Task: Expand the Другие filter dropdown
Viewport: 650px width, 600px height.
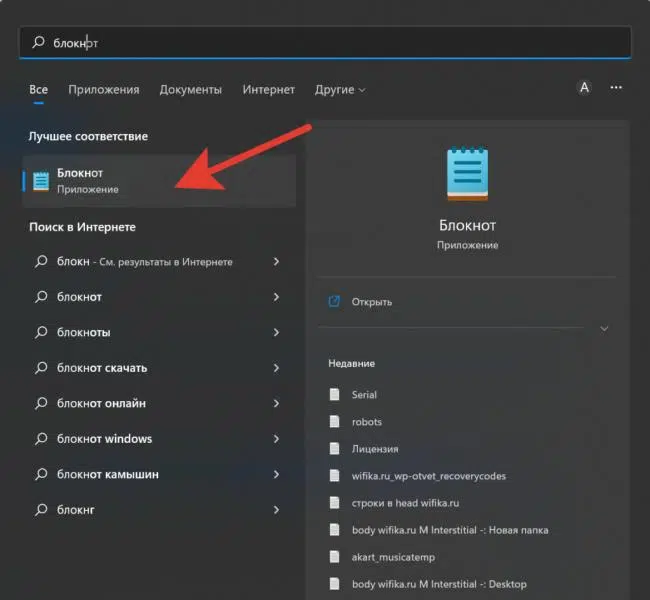Action: 340,89
